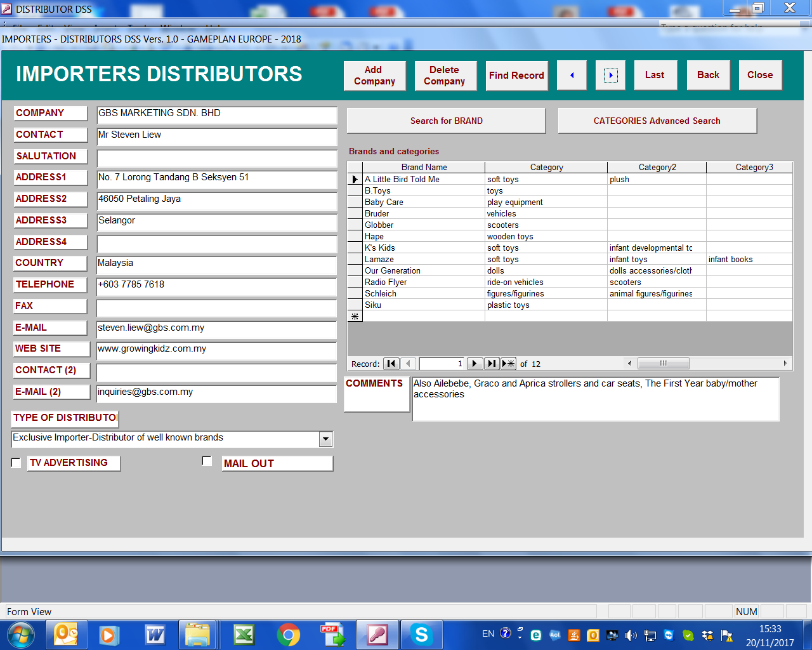Jump to last brand record in navigator
Screen dimensions: 812x650
[492, 364]
